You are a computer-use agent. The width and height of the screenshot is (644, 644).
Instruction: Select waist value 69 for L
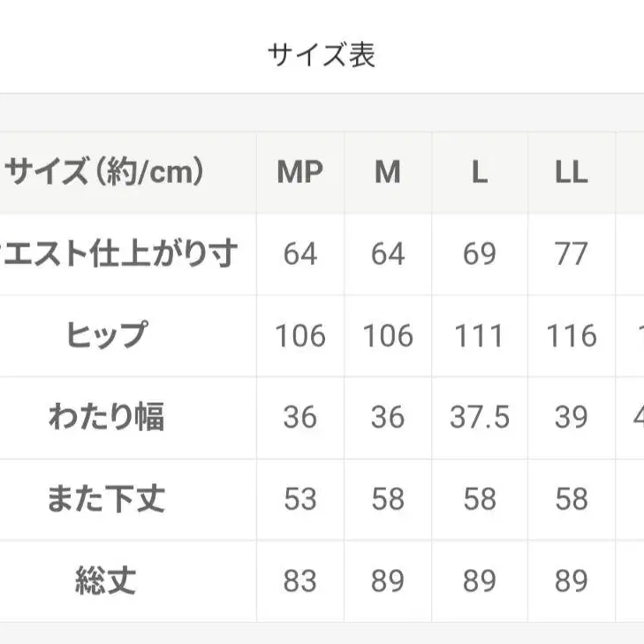pyautogui.click(x=480, y=254)
